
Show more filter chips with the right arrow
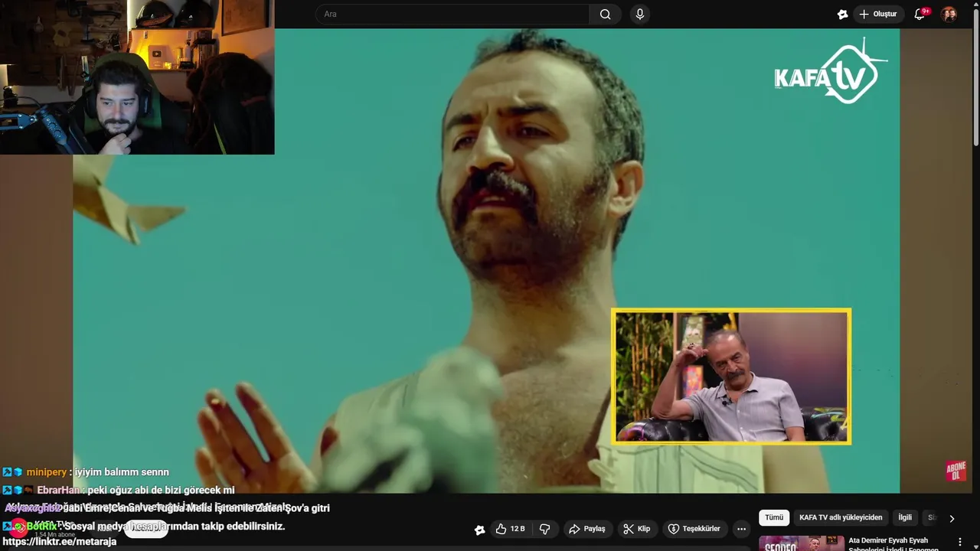[x=952, y=518]
